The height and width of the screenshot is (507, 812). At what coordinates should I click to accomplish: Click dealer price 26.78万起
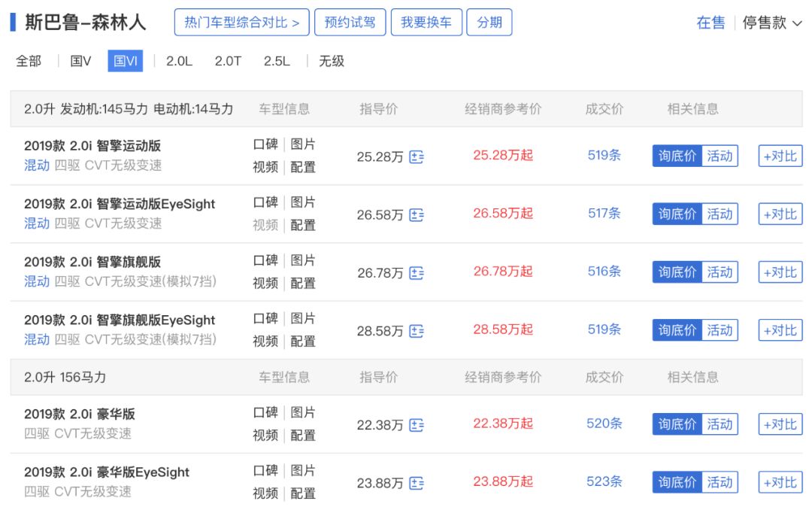click(x=503, y=271)
